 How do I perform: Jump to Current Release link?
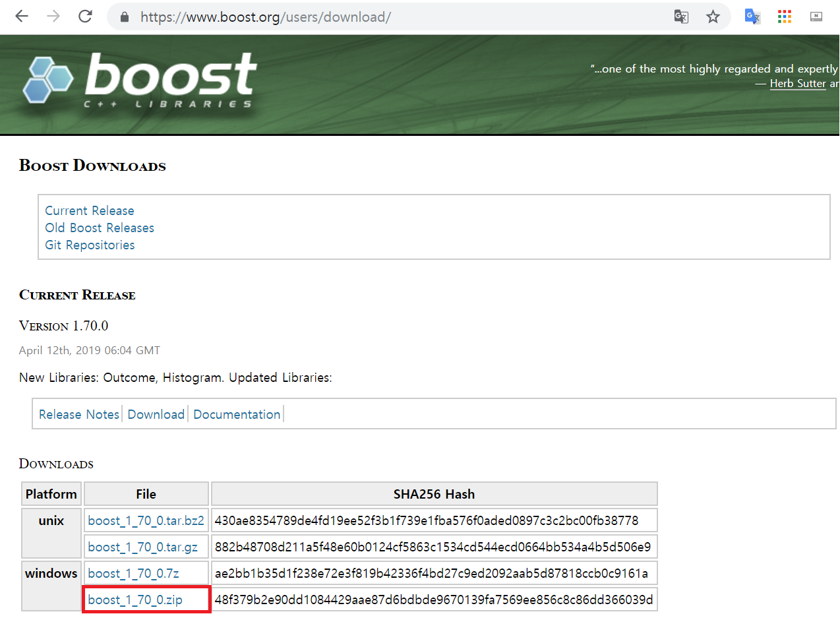(90, 210)
